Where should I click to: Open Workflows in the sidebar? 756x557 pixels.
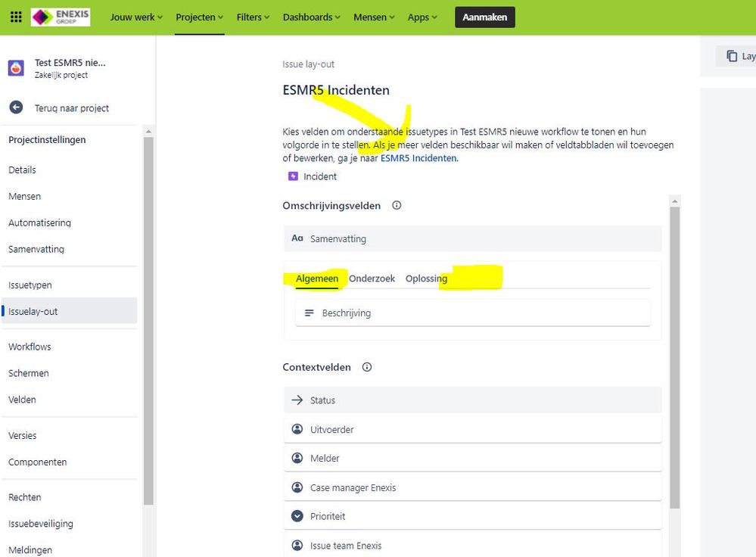(30, 347)
